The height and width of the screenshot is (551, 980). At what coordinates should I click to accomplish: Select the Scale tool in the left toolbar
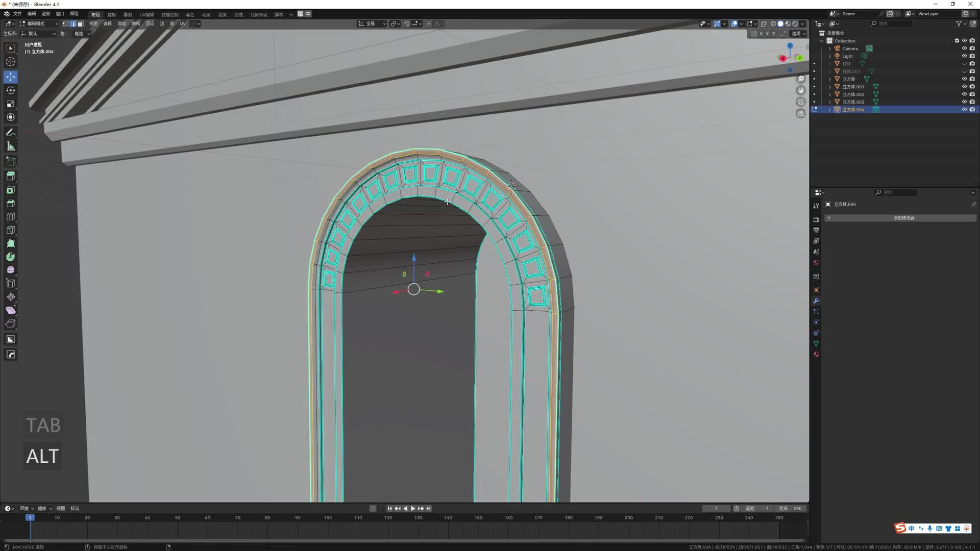(x=11, y=104)
